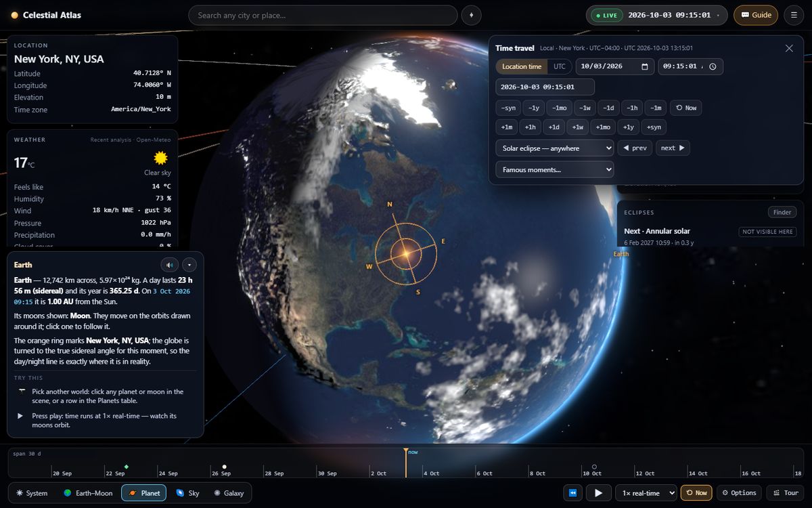Step forward one minute (+1m)

(x=506, y=127)
